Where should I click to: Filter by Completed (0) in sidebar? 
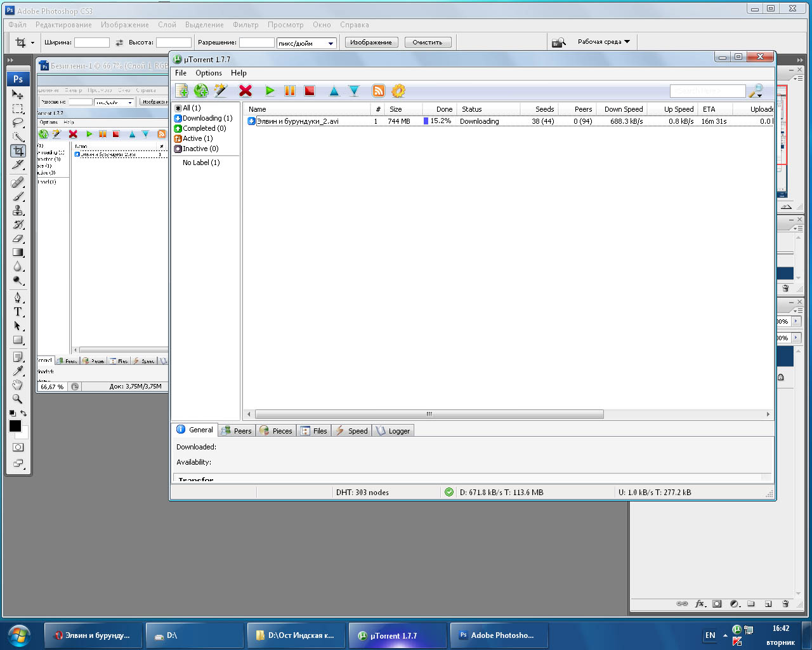(x=200, y=128)
